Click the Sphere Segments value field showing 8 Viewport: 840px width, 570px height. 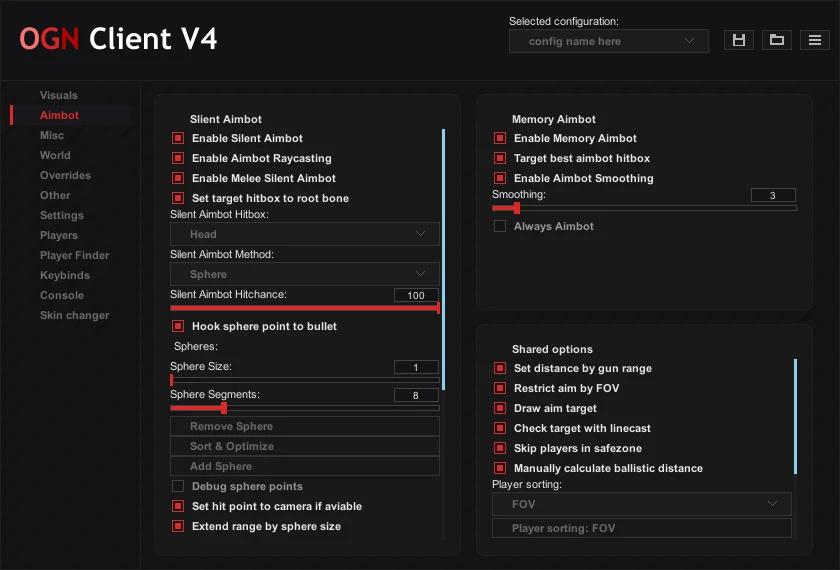click(x=416, y=395)
